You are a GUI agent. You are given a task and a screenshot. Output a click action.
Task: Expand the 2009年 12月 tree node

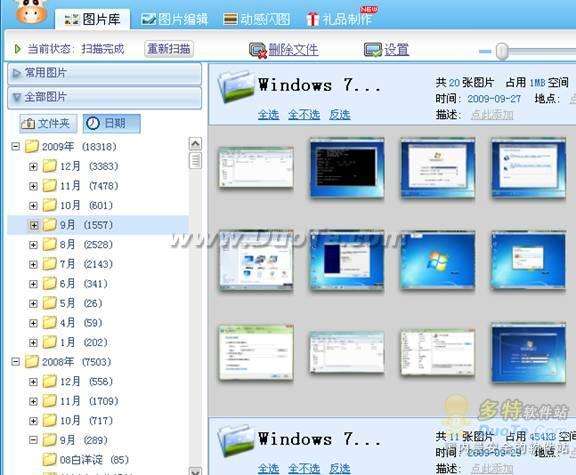click(x=33, y=166)
